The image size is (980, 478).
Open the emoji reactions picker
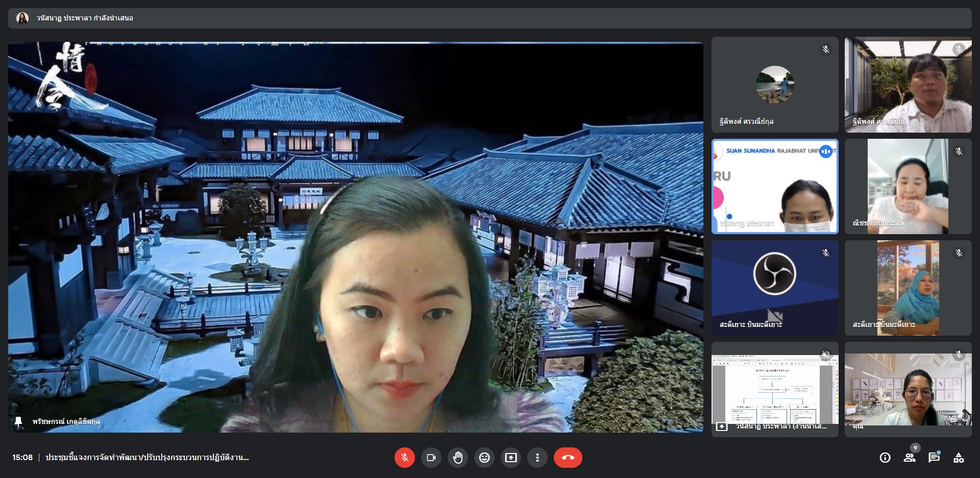point(484,458)
